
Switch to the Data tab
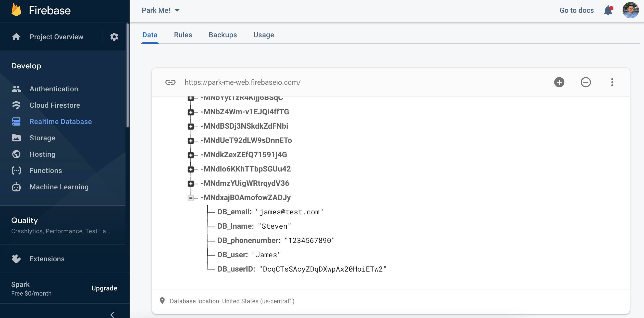click(150, 35)
